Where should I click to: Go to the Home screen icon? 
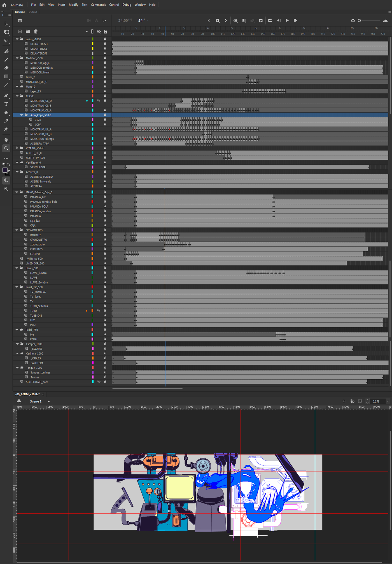4,5
